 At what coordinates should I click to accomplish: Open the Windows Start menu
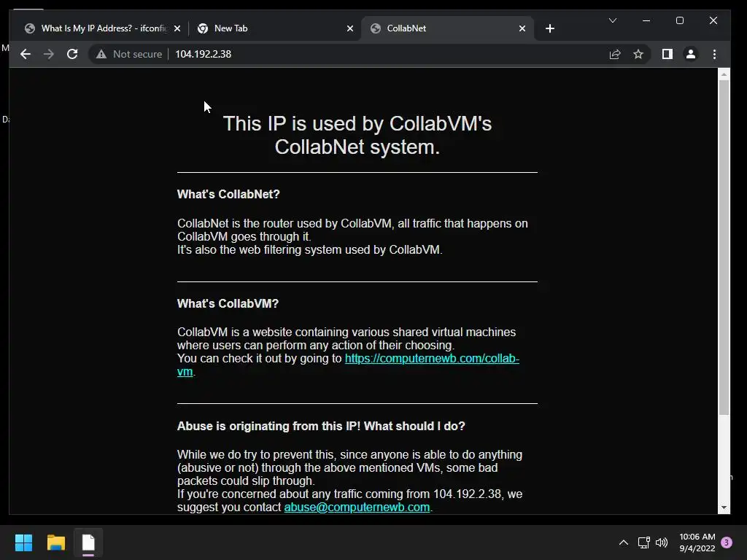point(23,542)
